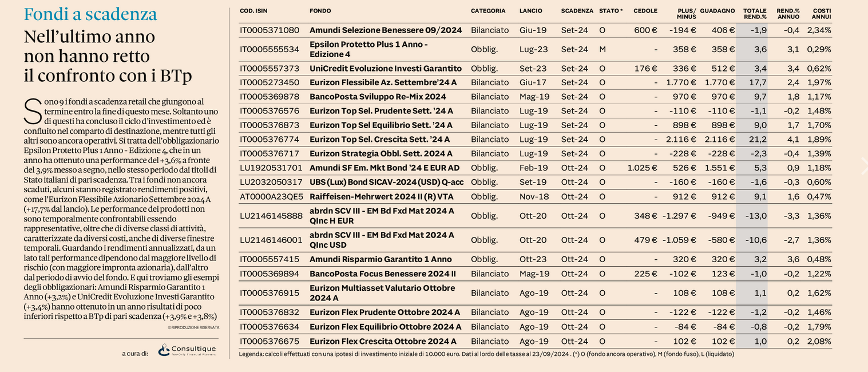This screenshot has height=372, width=868.
Task: Select fund 'Eurizon Flex Prudente Ottobre 2024 A'
Action: pos(385,312)
